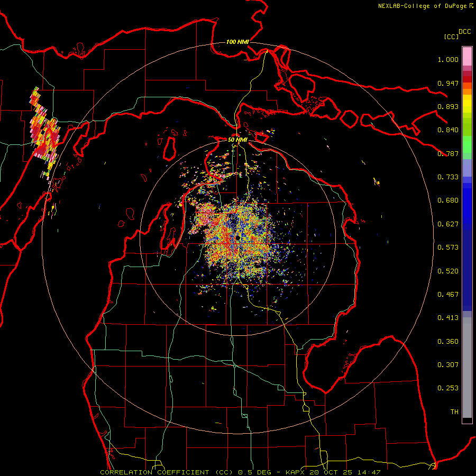Click the black radar site dot at center
Screen dimensions: 476x476
coord(237,238)
